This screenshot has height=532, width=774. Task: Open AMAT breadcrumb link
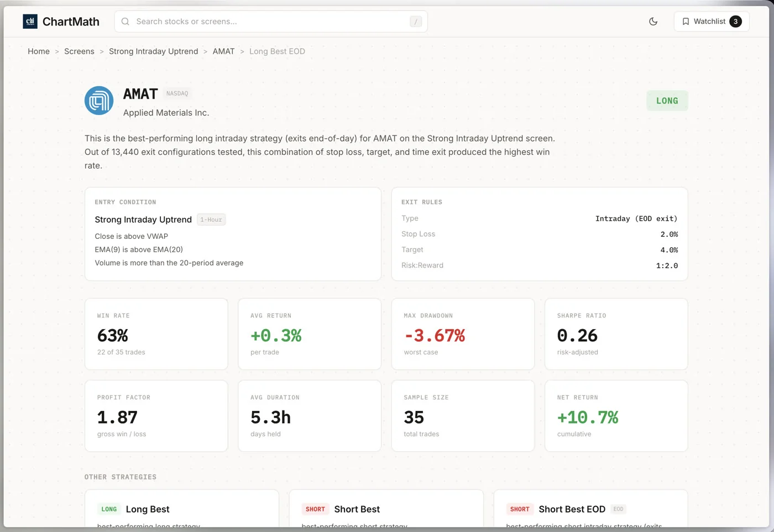click(223, 51)
